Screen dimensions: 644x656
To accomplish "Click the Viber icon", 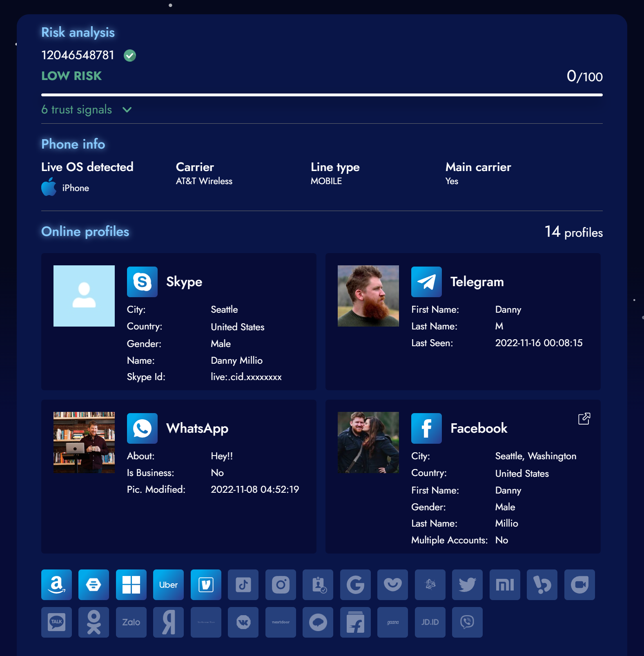I will tap(467, 622).
